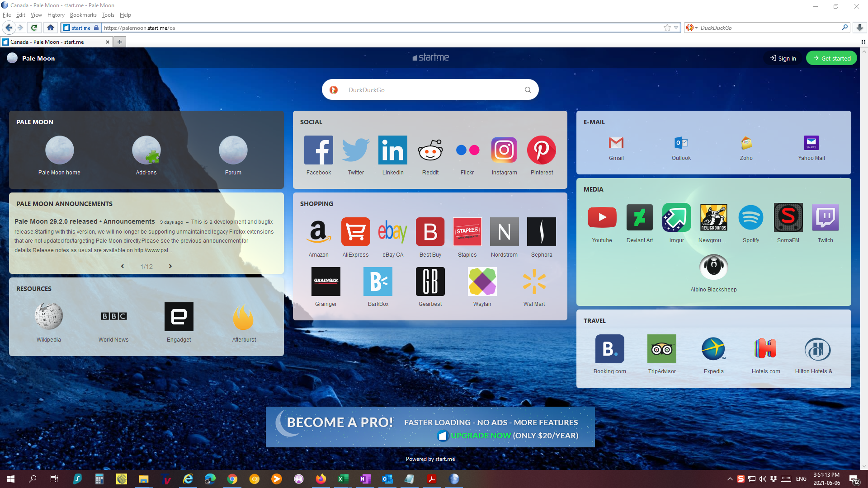
Task: Open the Best Buy icon
Action: (x=430, y=232)
